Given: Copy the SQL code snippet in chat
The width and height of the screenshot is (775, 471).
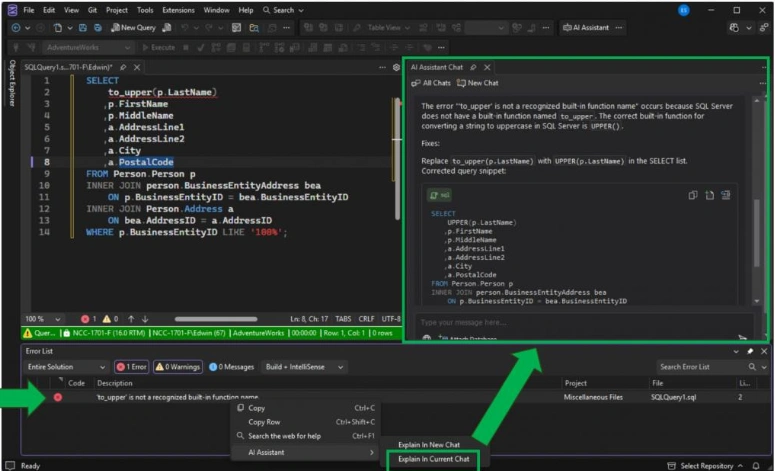Looking at the screenshot, I should [693, 195].
